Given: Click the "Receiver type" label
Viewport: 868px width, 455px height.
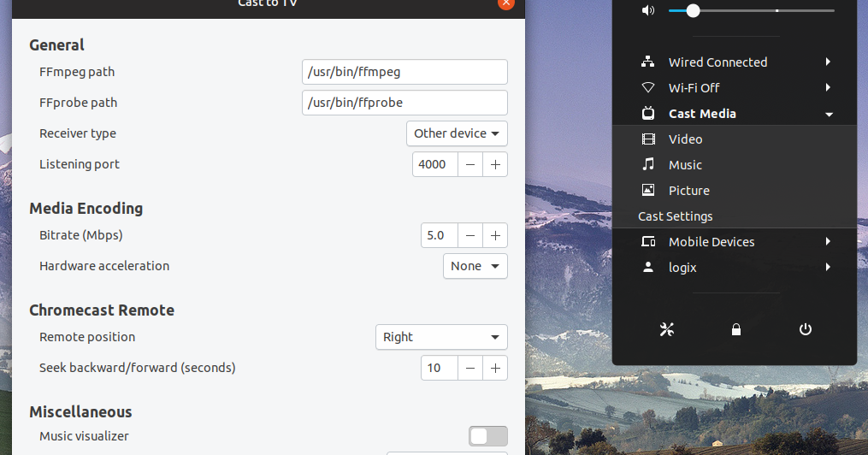Looking at the screenshot, I should (x=78, y=133).
